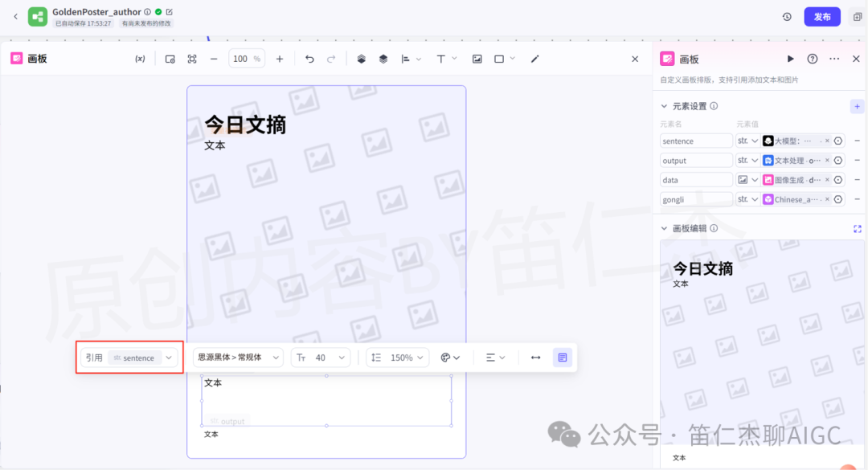Edit the output element name field
Viewport: 868px width, 470px height.
coord(696,160)
